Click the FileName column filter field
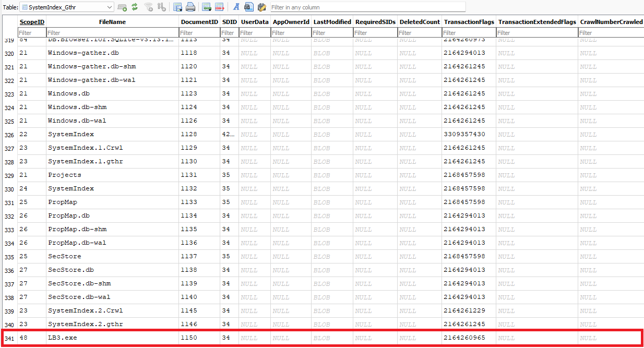 112,33
